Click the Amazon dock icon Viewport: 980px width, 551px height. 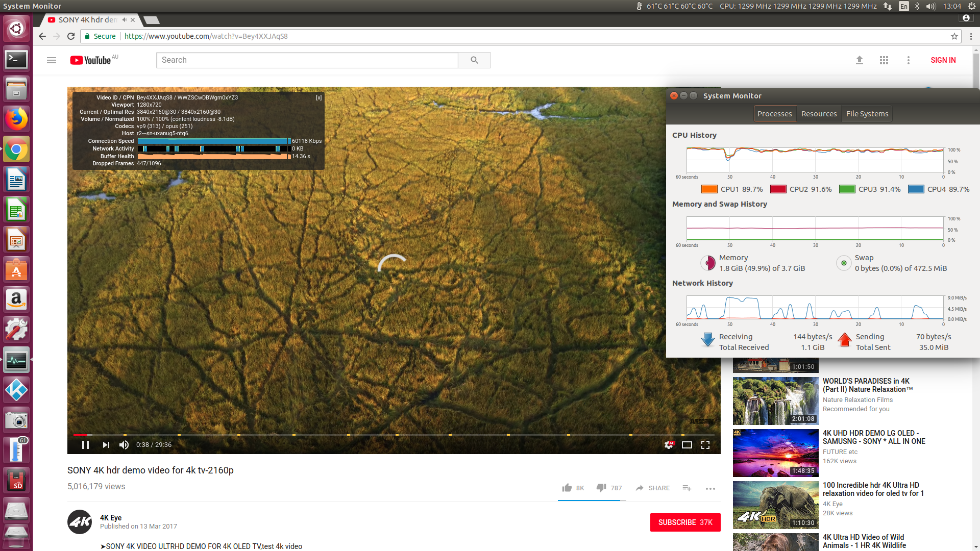coord(16,300)
